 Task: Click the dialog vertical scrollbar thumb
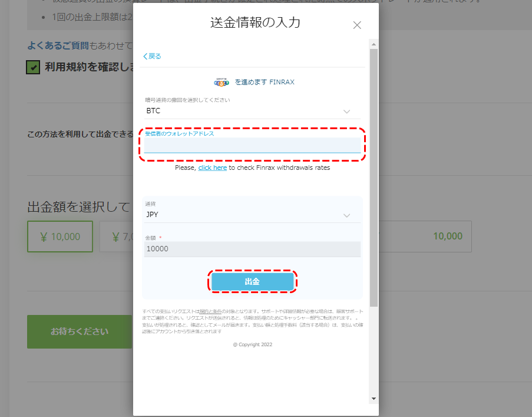coord(374,178)
